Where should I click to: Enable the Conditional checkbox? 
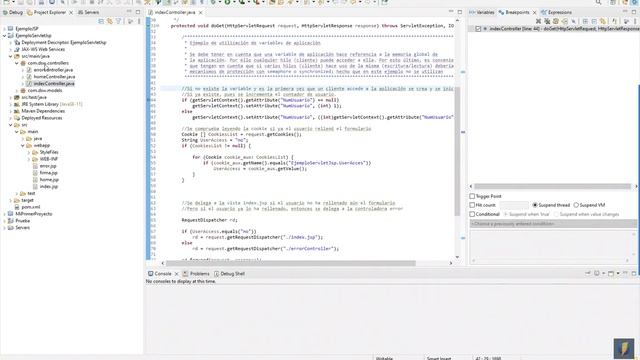pos(472,214)
